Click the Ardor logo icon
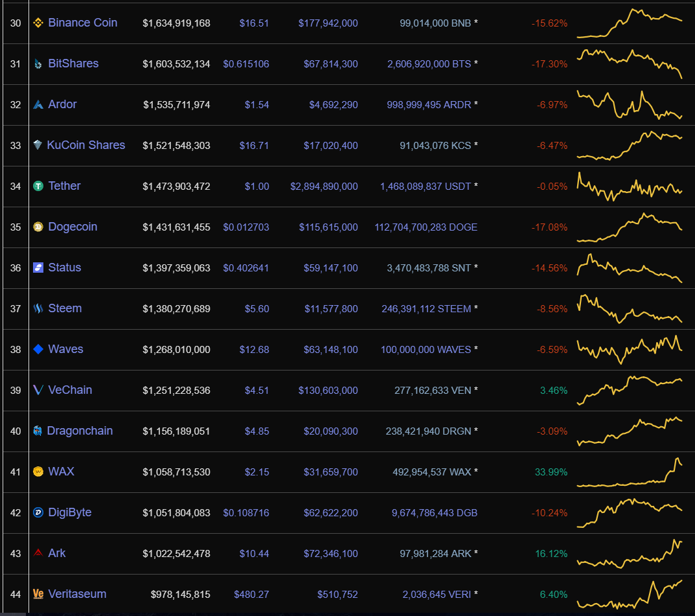The width and height of the screenshot is (695, 616). tap(38, 104)
